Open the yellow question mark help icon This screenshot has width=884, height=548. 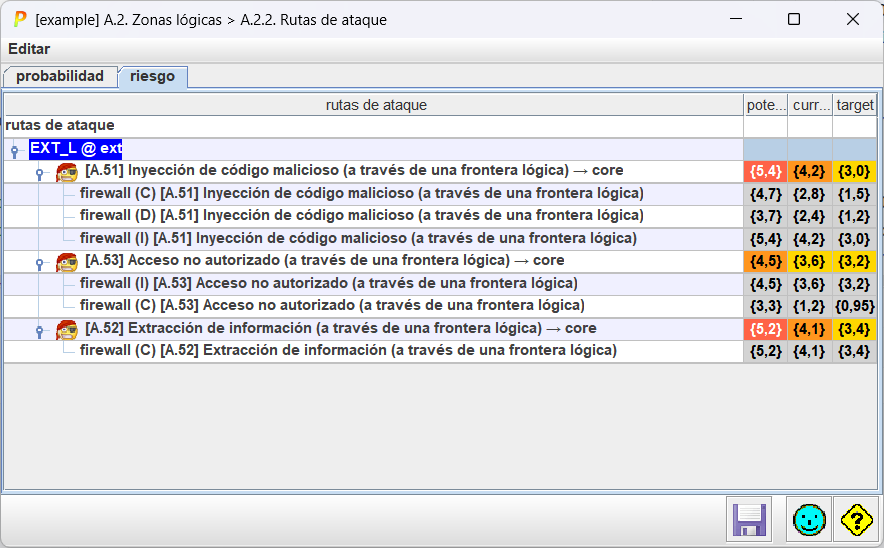click(x=857, y=519)
